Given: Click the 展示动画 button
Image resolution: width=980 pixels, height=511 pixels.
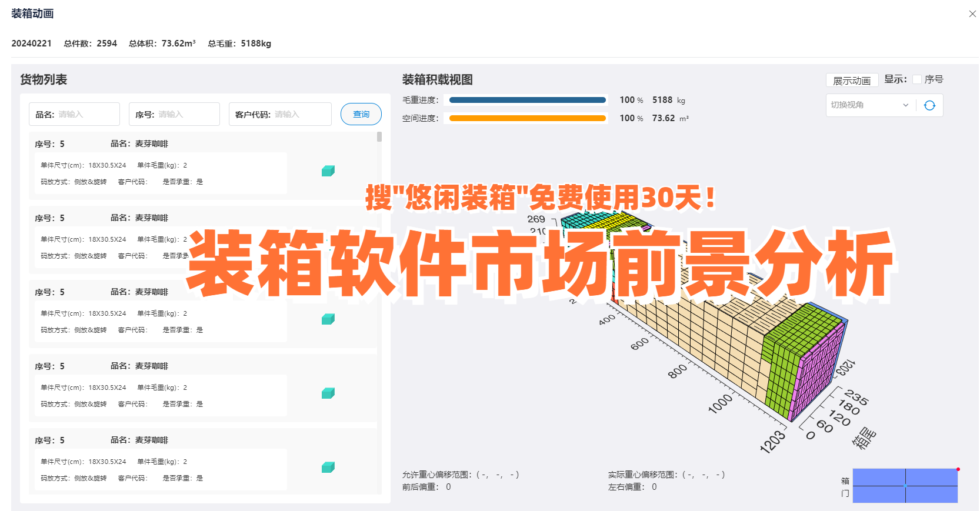Looking at the screenshot, I should [x=852, y=81].
